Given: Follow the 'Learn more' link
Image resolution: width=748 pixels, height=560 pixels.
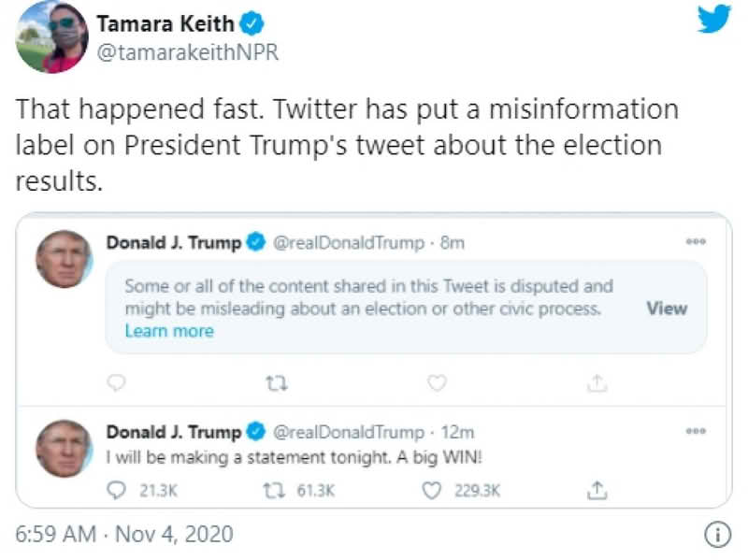Looking at the screenshot, I should tap(169, 331).
